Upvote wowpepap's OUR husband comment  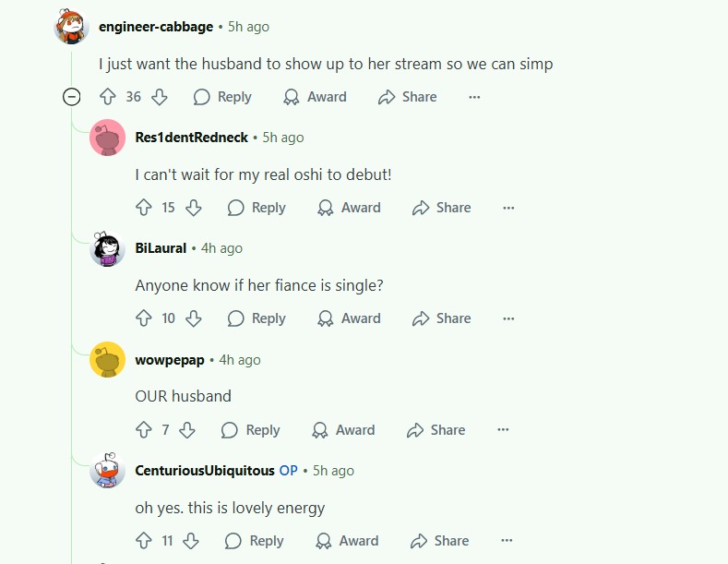(143, 430)
